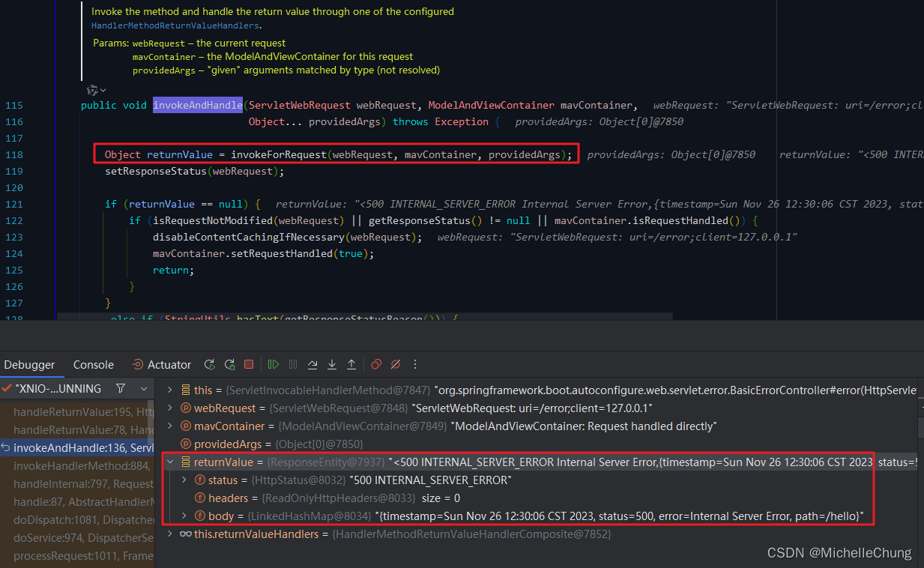Click the Rerun in debug mode icon
Image resolution: width=924 pixels, height=568 pixels.
229,365
